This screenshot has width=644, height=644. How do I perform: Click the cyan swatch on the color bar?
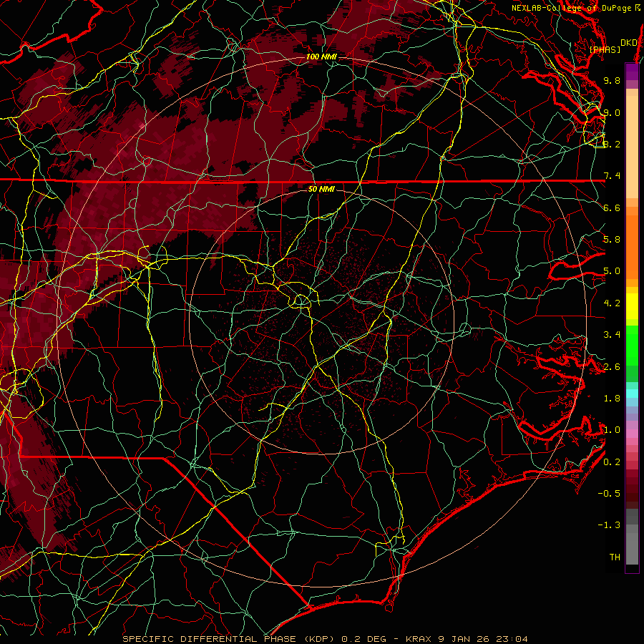click(633, 394)
